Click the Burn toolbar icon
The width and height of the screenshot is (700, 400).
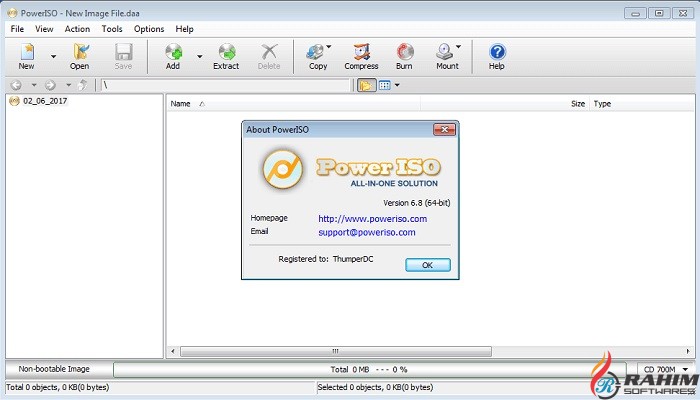tap(404, 57)
